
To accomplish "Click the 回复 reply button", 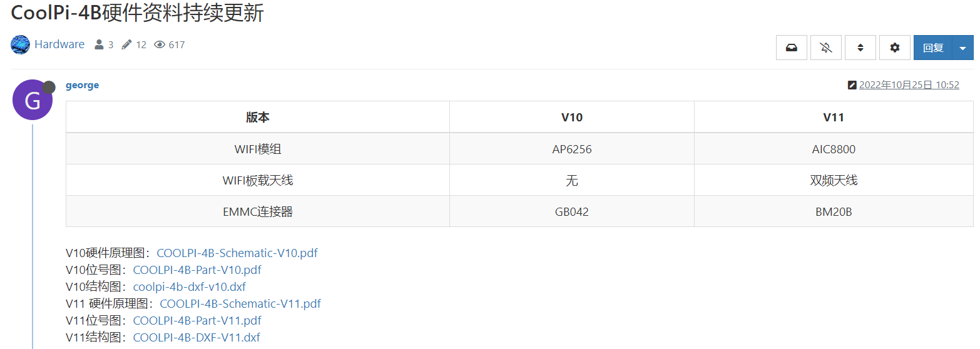I will click(933, 48).
